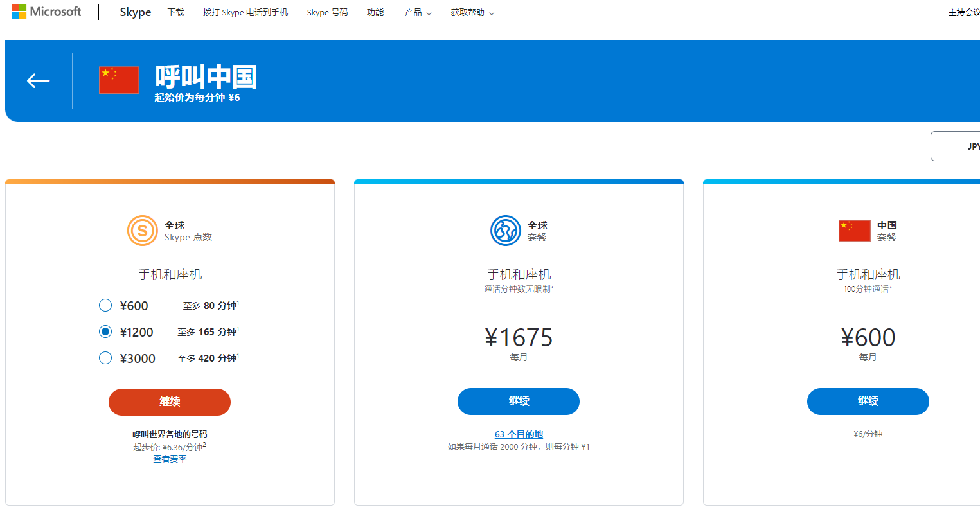Image resolution: width=980 pixels, height=521 pixels.
Task: Select the ¥600 credit option
Action: (x=105, y=305)
